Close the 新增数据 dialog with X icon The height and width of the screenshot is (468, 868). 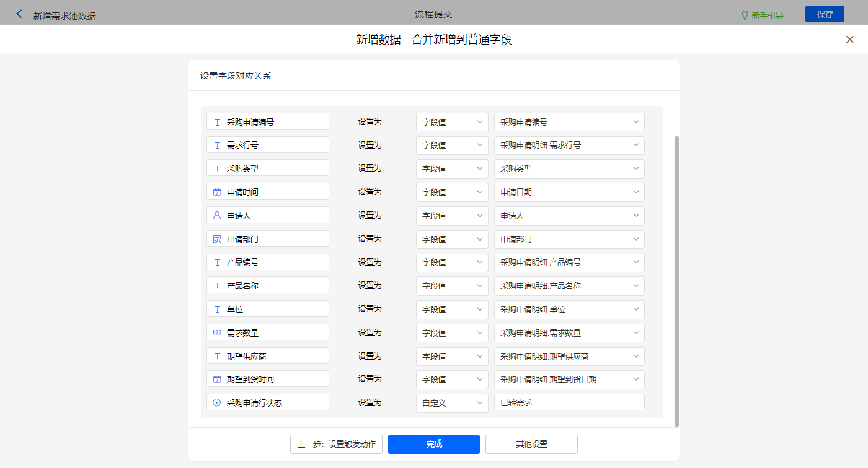click(x=849, y=40)
